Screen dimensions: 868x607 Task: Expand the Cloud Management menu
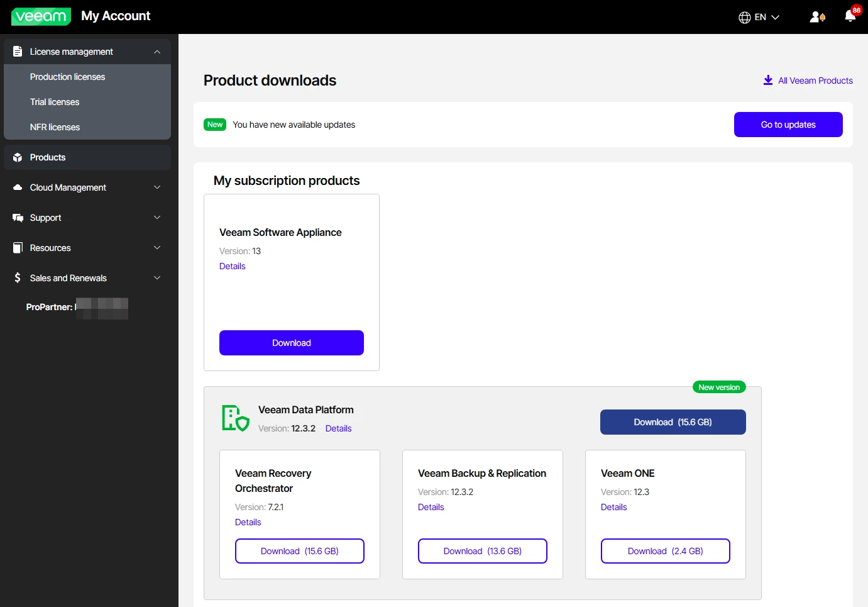click(x=157, y=187)
